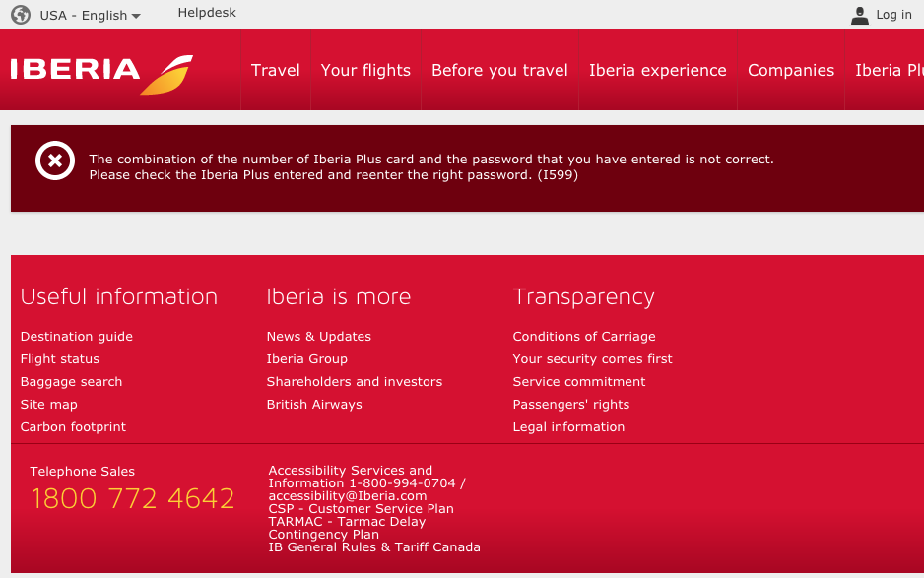924x578 pixels.
Task: Click the Log in link
Action: click(893, 14)
